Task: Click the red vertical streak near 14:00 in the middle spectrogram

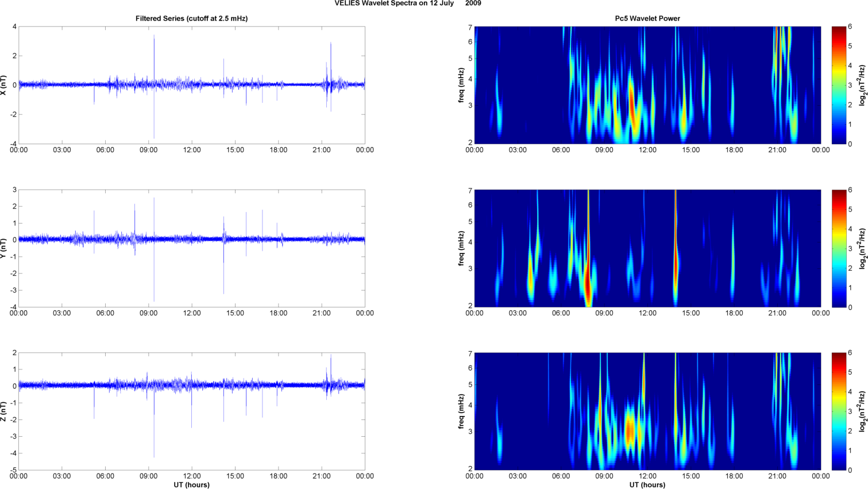Action: tap(676, 247)
